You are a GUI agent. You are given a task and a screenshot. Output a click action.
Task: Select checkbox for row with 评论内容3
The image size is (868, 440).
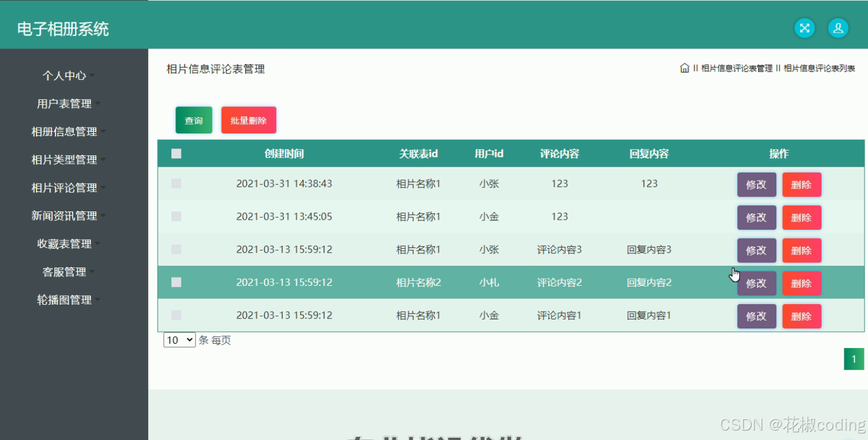point(176,249)
